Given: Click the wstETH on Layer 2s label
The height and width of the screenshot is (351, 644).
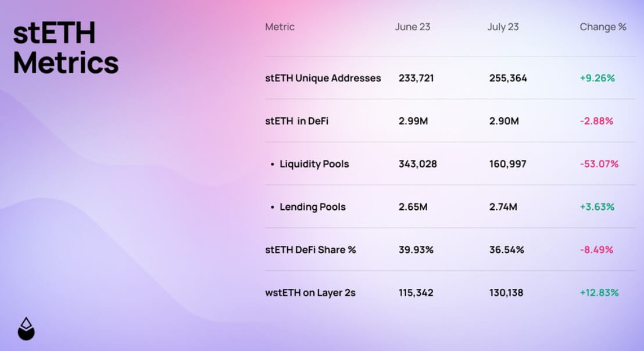Looking at the screenshot, I should 310,293.
